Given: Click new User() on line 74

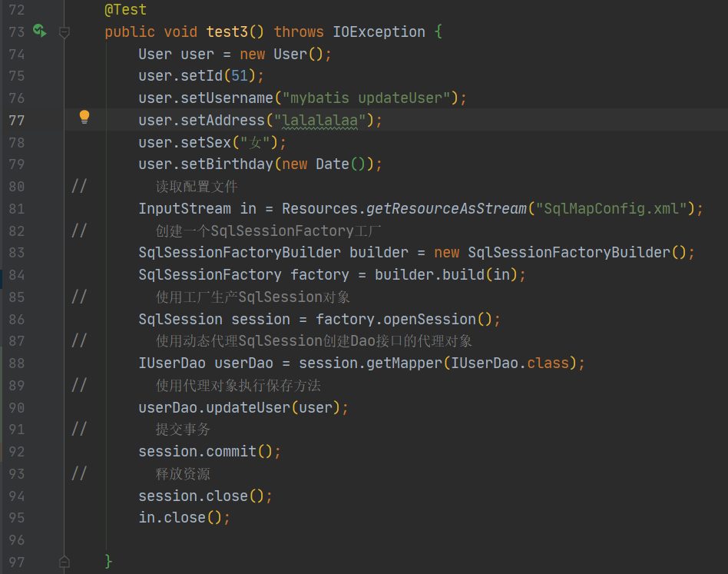Looking at the screenshot, I should pos(281,54).
